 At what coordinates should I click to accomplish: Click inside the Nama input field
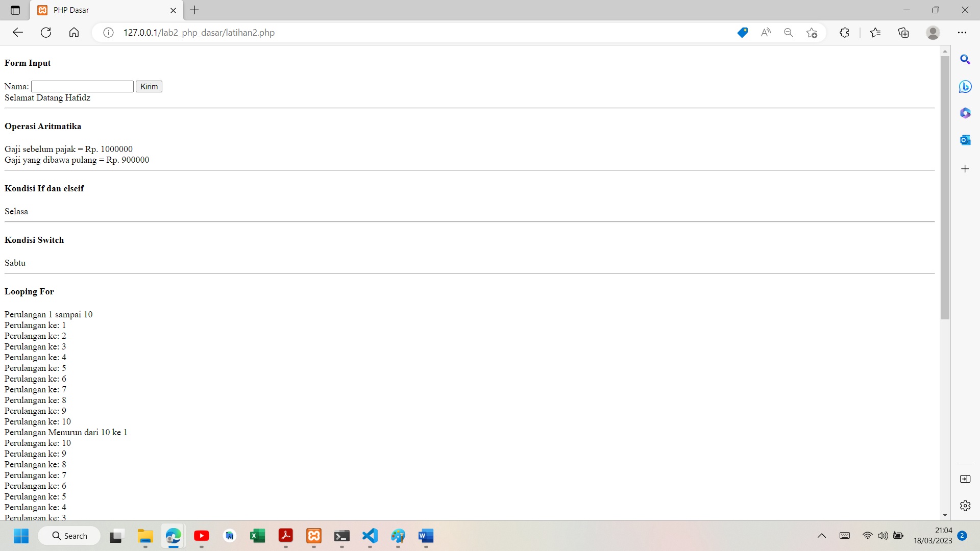click(82, 86)
